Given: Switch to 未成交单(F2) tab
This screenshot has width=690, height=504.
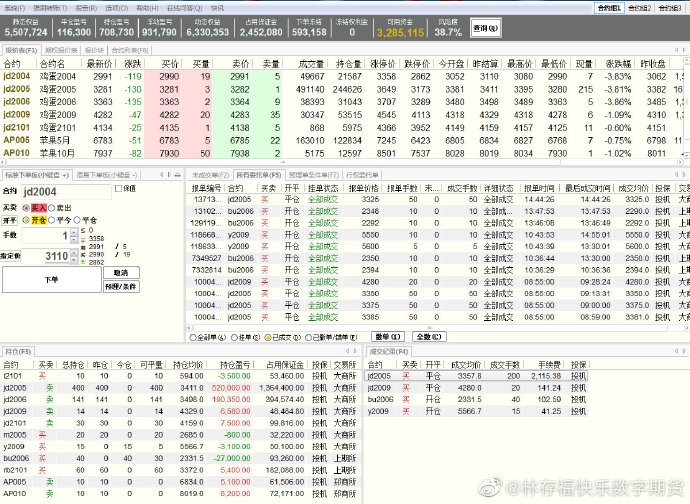Looking at the screenshot, I should point(210,175).
